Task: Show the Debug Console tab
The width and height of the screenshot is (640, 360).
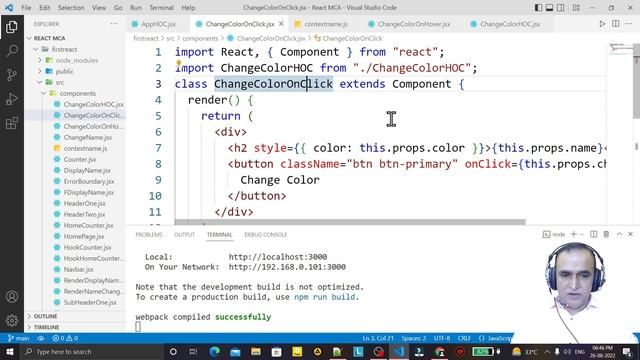Action: (266, 235)
